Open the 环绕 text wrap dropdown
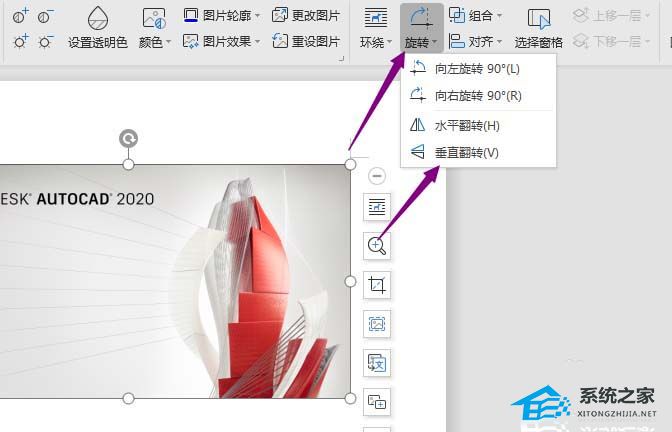672x432 pixels. click(376, 27)
